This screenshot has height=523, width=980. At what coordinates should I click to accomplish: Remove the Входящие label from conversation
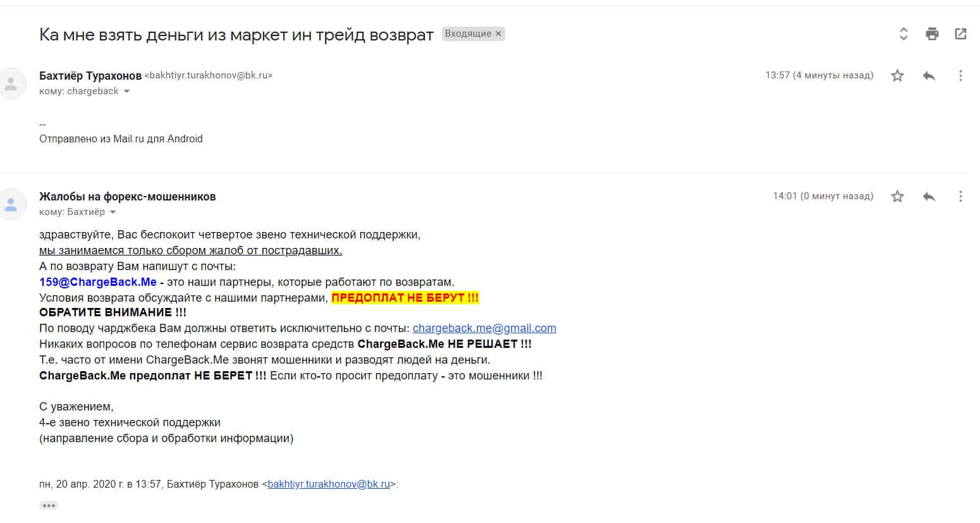coord(498,34)
